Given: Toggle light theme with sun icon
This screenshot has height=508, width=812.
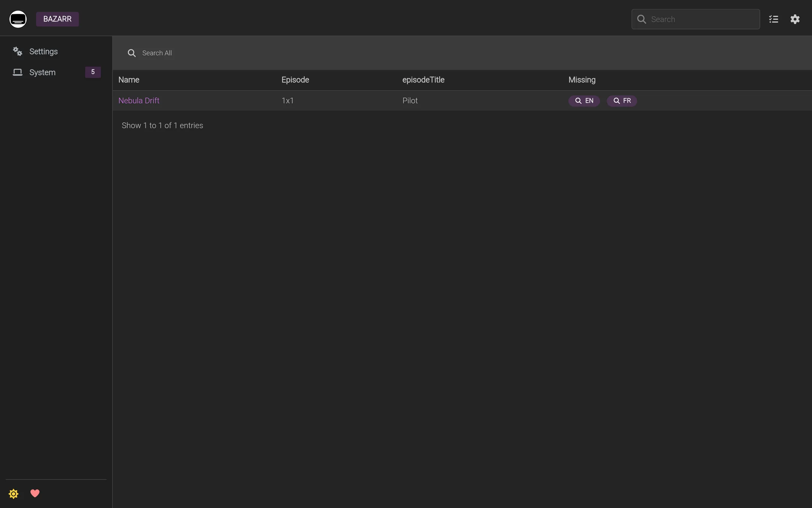Looking at the screenshot, I should [14, 494].
